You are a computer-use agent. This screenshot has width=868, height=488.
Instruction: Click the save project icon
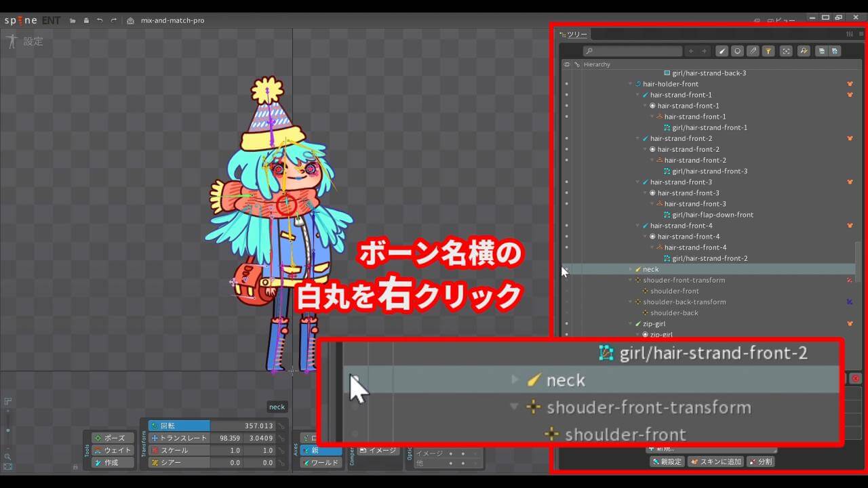click(86, 20)
